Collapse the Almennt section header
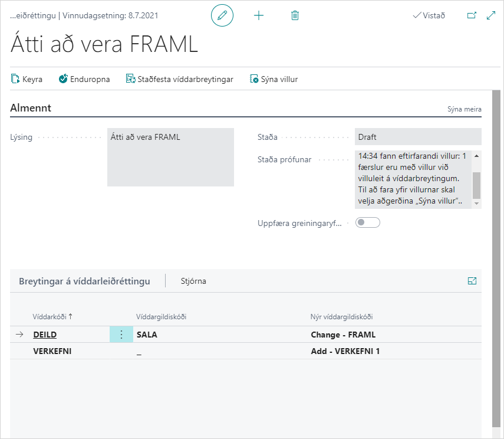 pyautogui.click(x=31, y=108)
